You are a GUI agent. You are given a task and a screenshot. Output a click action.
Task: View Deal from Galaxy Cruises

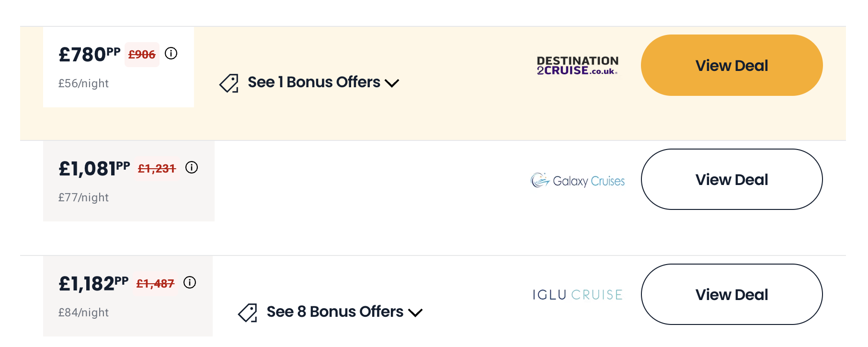[x=731, y=180]
